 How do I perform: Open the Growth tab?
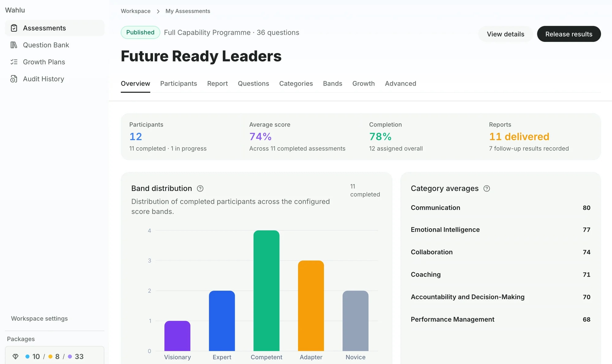364,83
